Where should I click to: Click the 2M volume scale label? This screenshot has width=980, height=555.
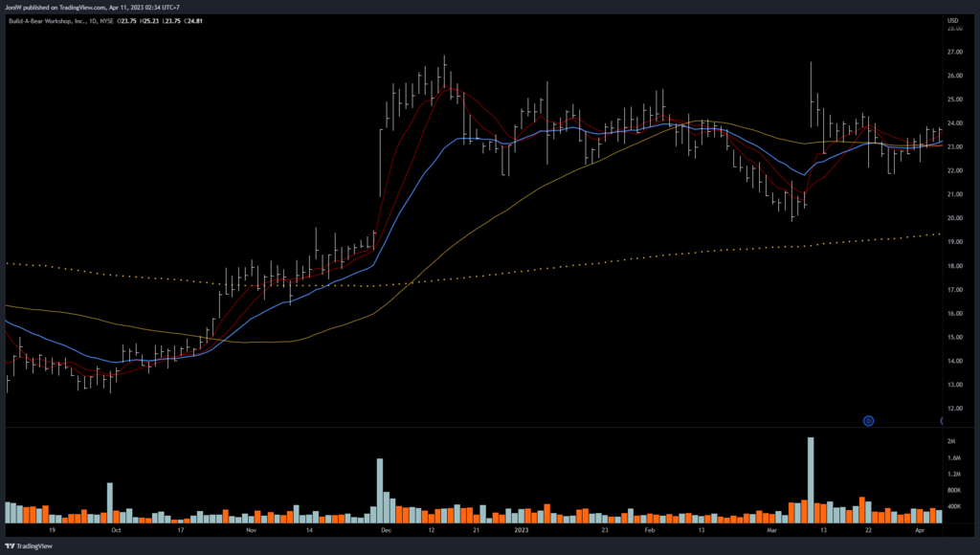(x=951, y=443)
